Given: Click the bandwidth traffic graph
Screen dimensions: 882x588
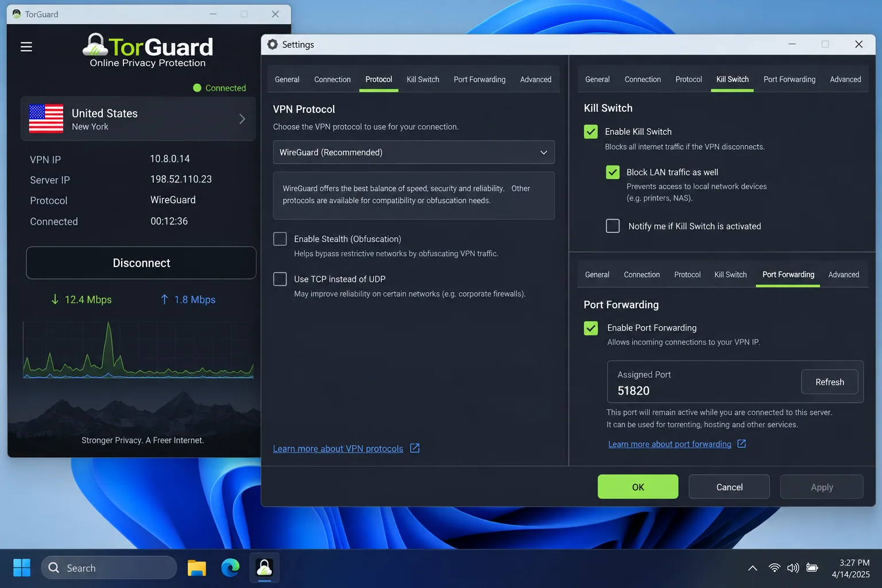Looking at the screenshot, I should 138,349.
